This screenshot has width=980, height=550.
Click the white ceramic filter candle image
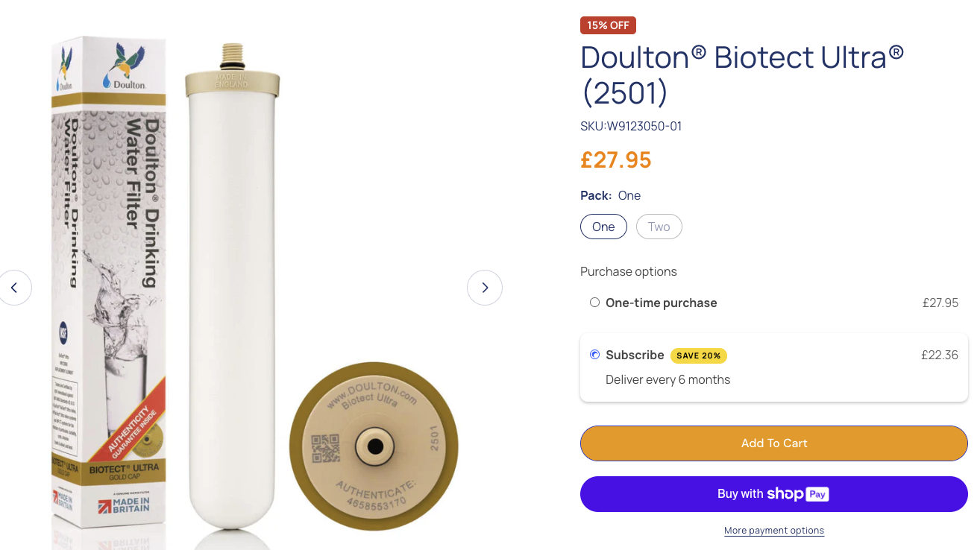click(x=231, y=298)
